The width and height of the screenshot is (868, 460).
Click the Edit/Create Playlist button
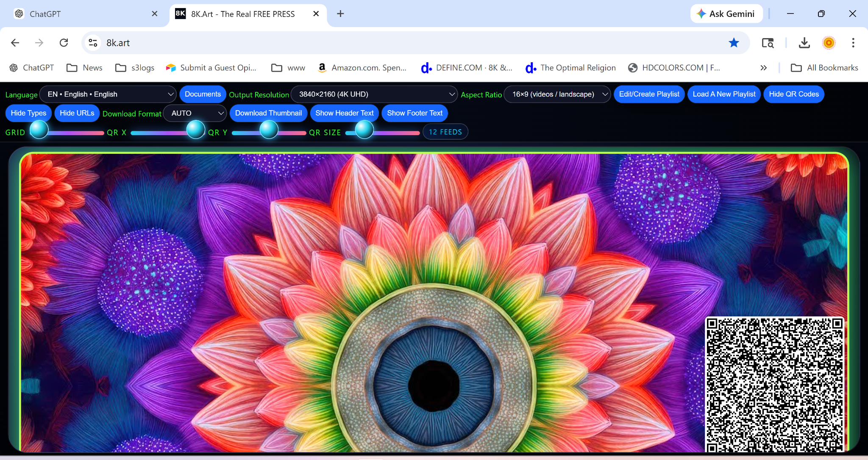pos(649,94)
